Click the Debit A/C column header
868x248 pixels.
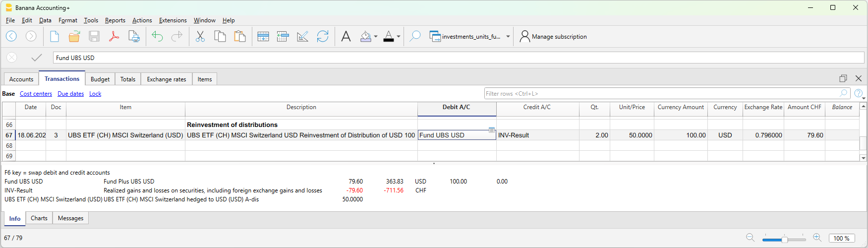pos(457,107)
